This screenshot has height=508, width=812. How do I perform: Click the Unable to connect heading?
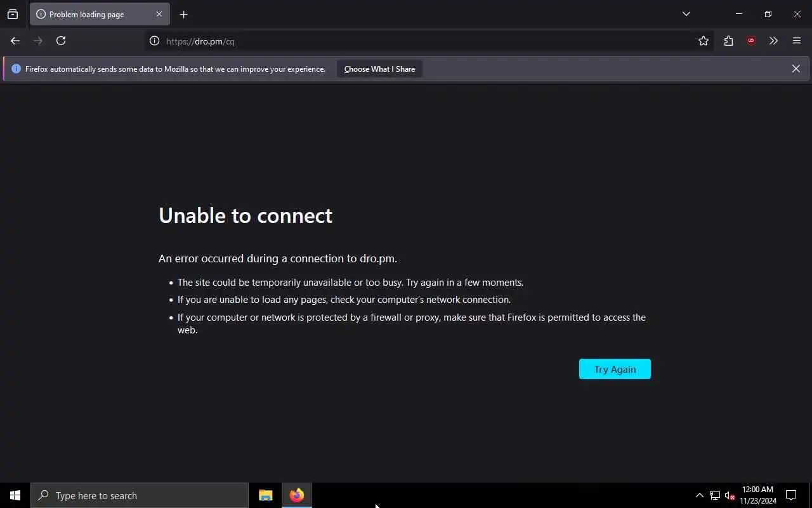[246, 215]
